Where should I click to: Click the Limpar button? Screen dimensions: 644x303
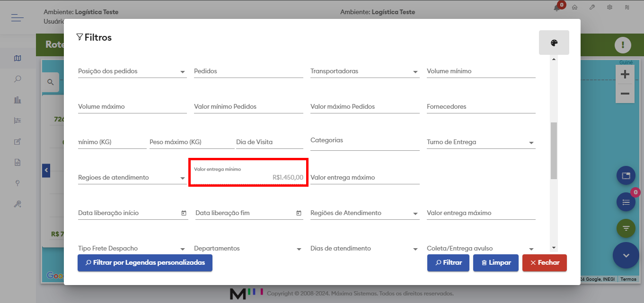point(495,263)
